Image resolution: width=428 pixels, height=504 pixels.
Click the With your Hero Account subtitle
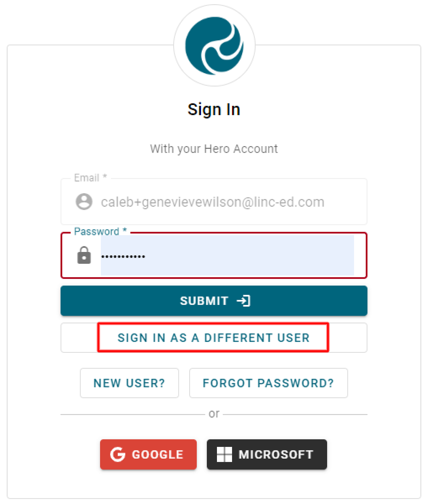214,149
